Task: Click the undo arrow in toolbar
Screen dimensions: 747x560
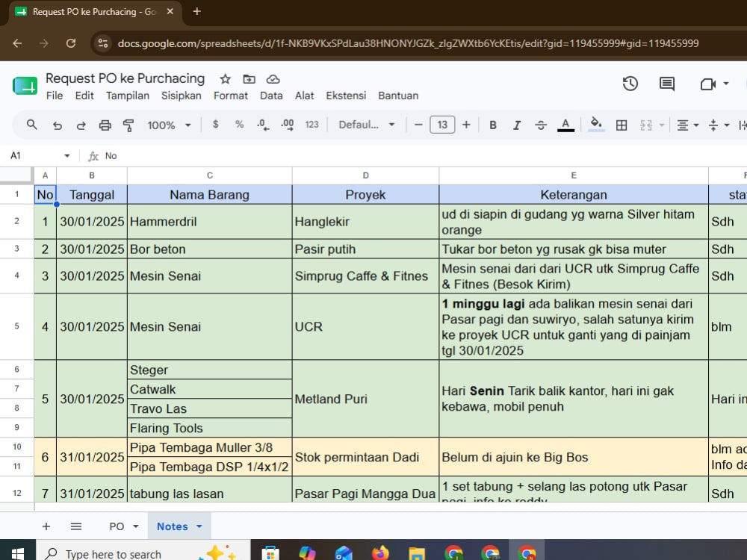Action: [58, 125]
